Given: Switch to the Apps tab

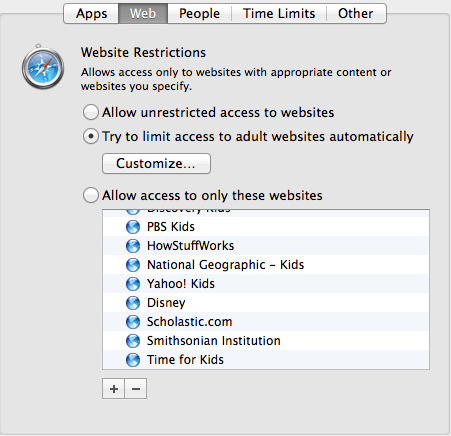Looking at the screenshot, I should pyautogui.click(x=91, y=14).
